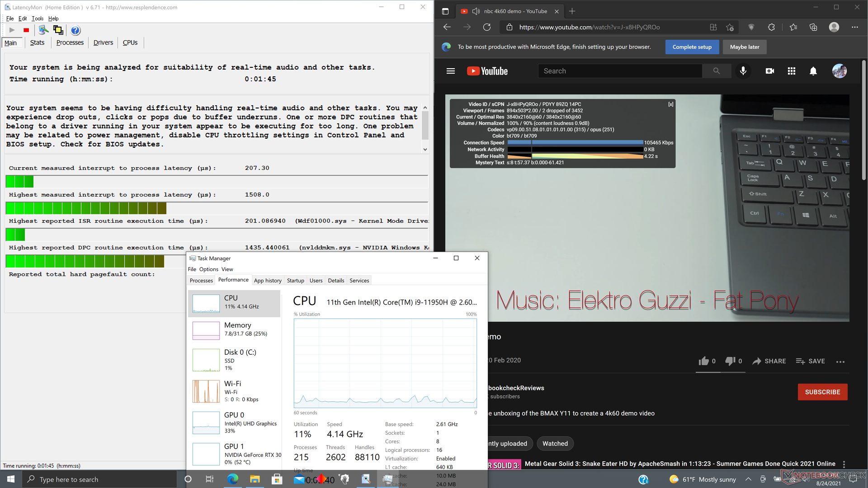Open more actions ellipsis under video

point(840,361)
